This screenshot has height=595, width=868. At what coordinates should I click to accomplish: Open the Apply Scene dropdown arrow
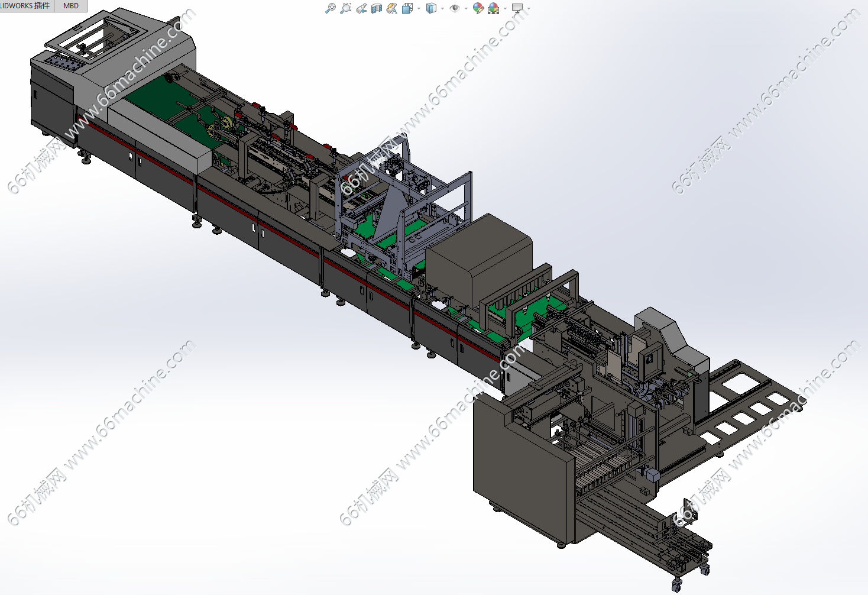(505, 8)
